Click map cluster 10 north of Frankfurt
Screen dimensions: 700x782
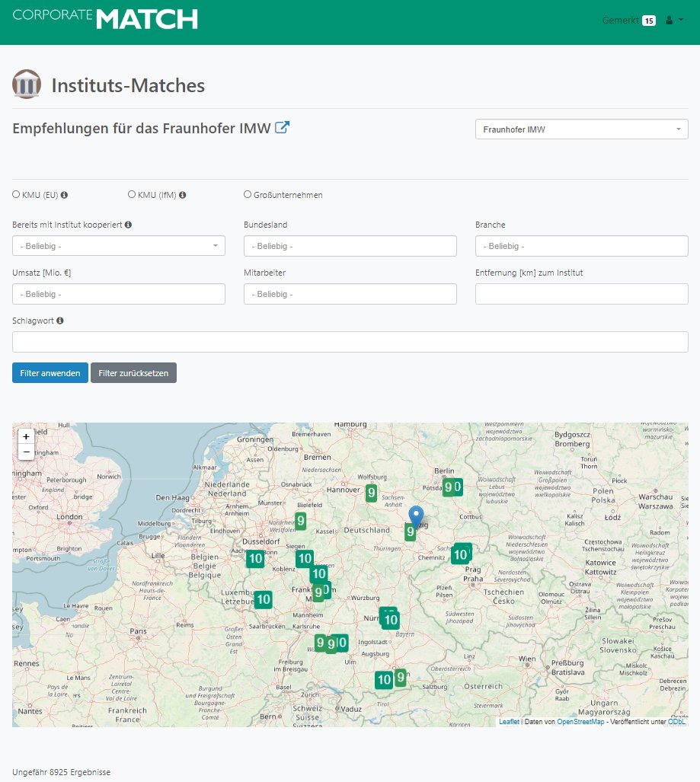click(x=318, y=573)
